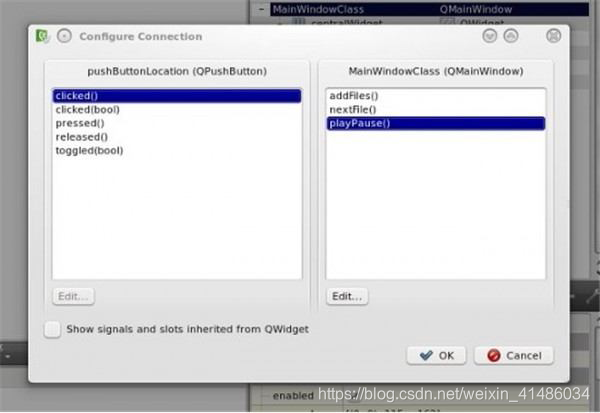Enable showing signals inherited from QWidget
This screenshot has width=600, height=413.
pos(52,330)
